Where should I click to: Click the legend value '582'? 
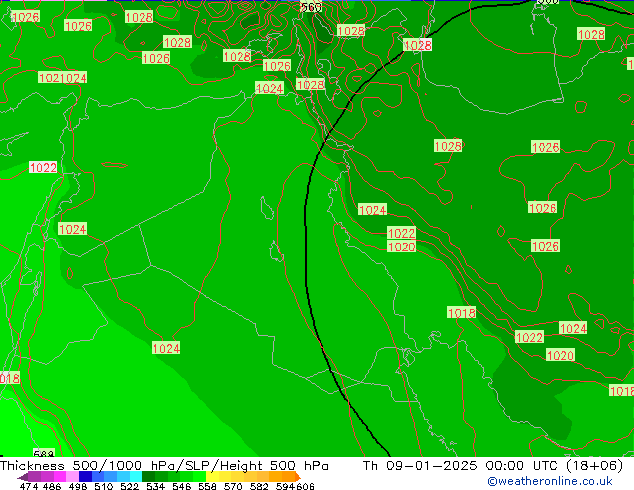point(259,486)
